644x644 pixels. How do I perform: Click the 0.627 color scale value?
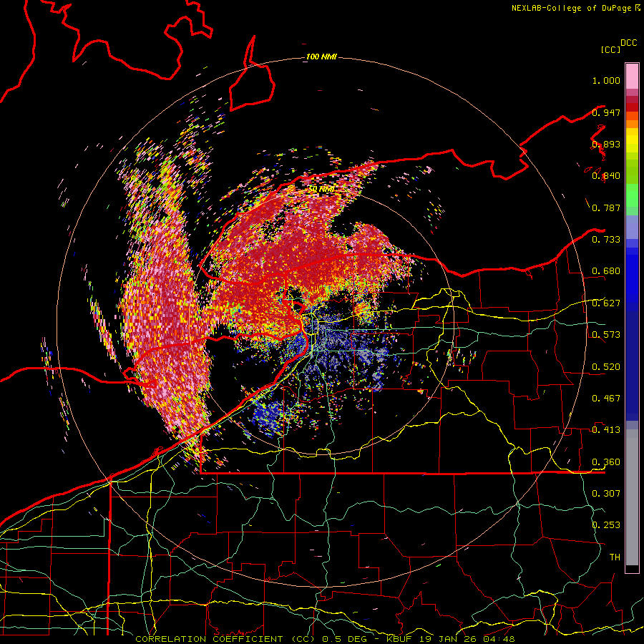click(x=606, y=303)
